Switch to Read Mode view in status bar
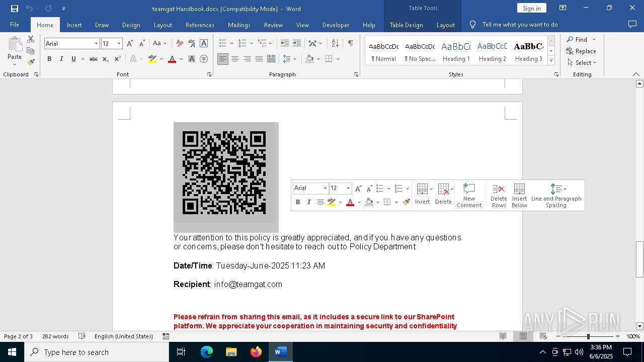 point(503,336)
